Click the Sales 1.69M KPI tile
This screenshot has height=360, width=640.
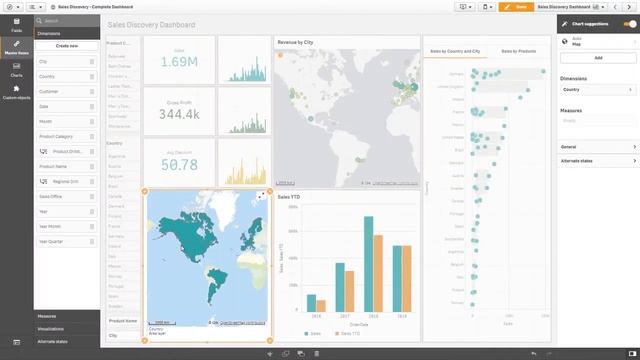coord(179,60)
